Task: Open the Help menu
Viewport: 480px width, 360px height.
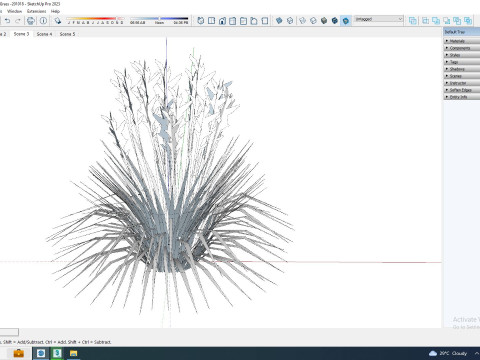Action: [55, 11]
